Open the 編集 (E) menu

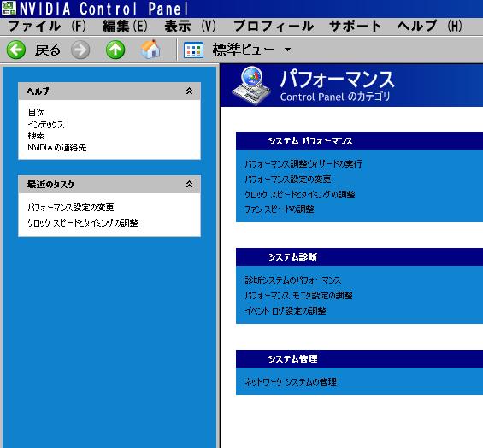coord(125,27)
